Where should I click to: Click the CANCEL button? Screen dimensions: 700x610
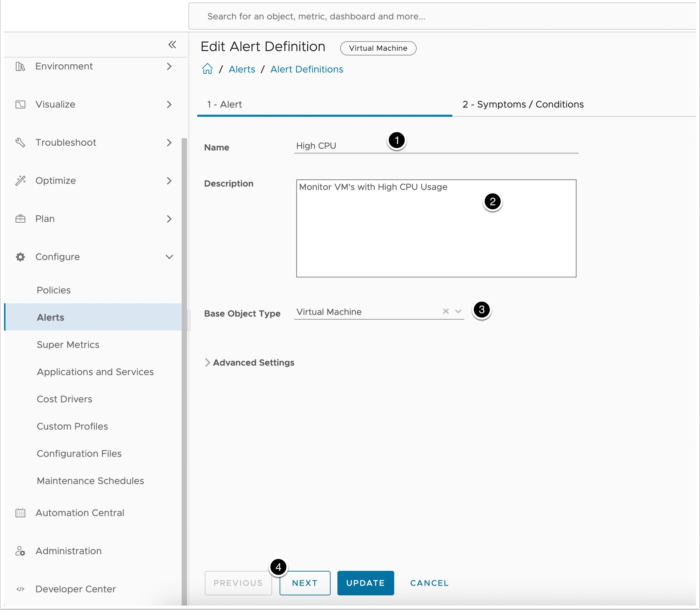pos(429,583)
